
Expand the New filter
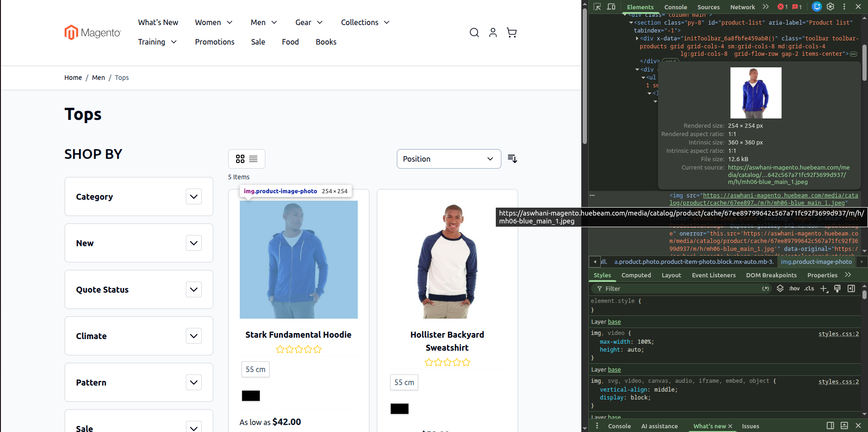coord(194,243)
